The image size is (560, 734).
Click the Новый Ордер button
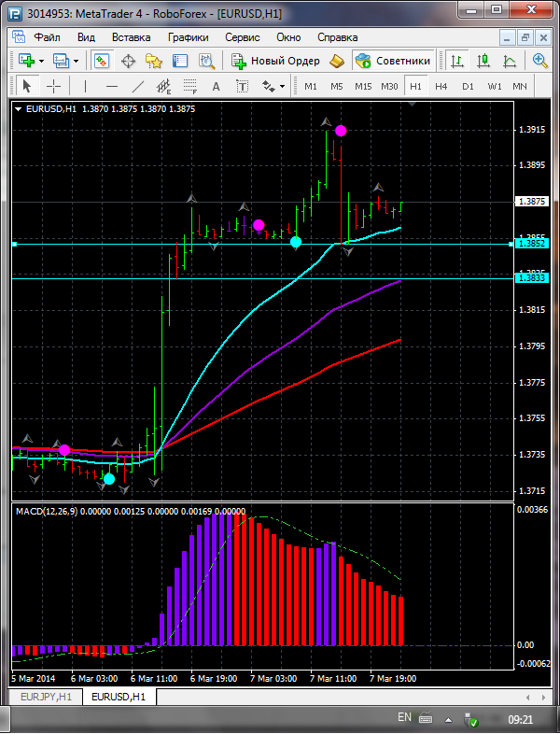[276, 61]
